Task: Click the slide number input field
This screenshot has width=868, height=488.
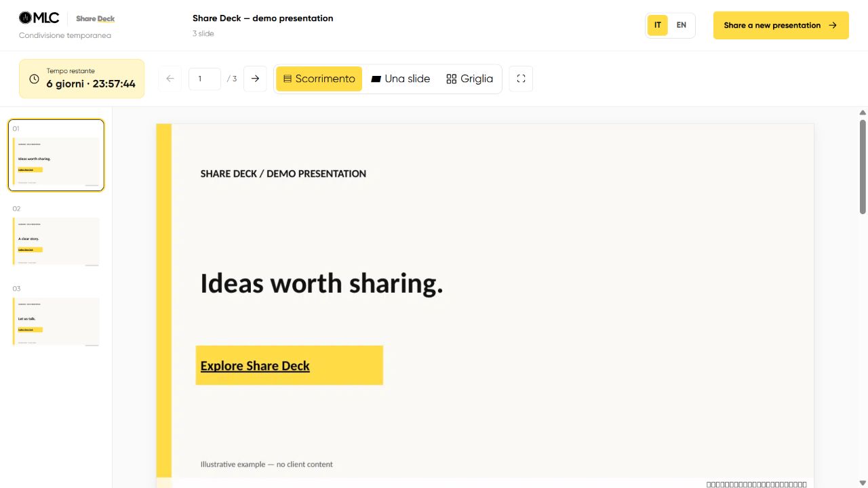Action: (x=205, y=79)
